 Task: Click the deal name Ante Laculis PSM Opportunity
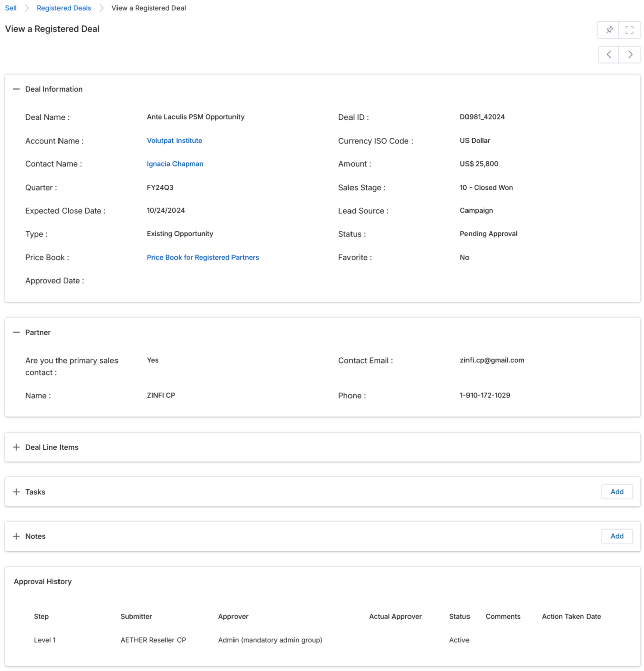(196, 117)
